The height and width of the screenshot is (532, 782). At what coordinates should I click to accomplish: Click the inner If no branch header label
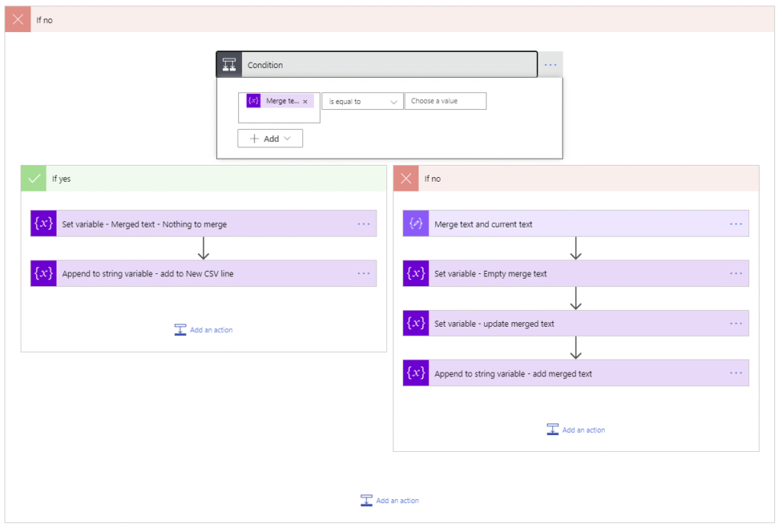[x=432, y=179]
